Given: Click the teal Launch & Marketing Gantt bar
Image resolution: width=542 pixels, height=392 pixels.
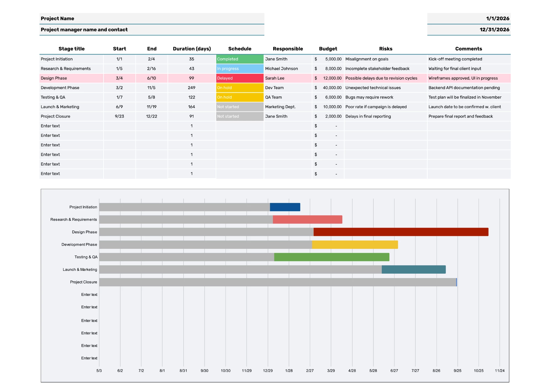Looking at the screenshot, I should (413, 269).
